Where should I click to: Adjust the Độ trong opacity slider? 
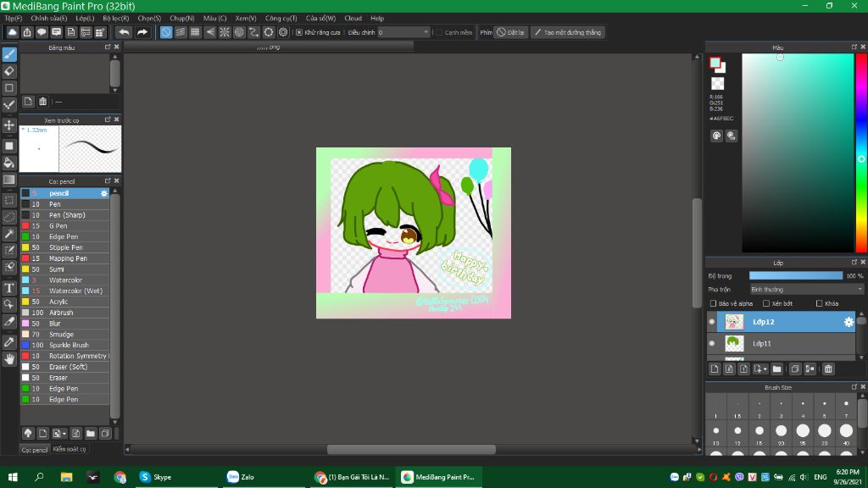pos(795,275)
